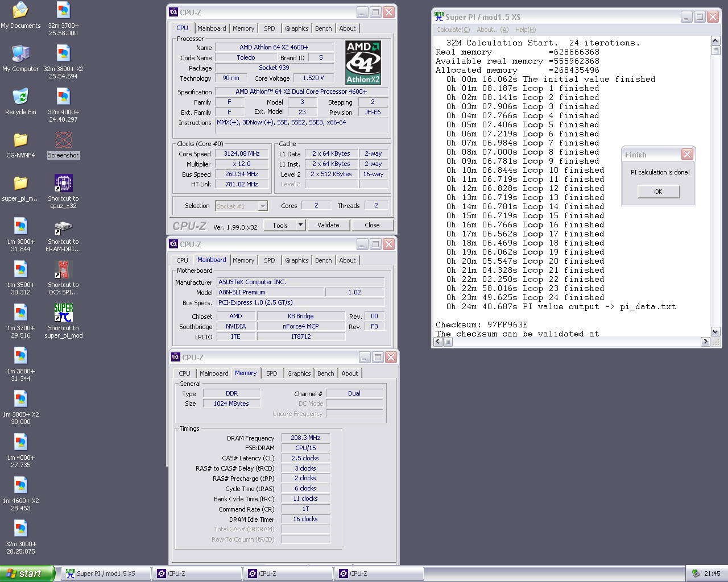This screenshot has height=582, width=728.
Task: Open Memory tab in middle CPU-Z window
Action: point(243,260)
